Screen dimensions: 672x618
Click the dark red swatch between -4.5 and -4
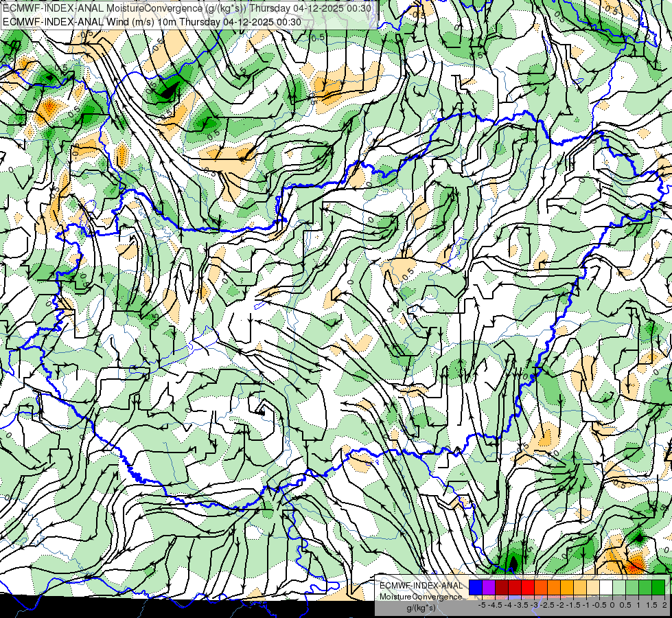click(x=502, y=588)
